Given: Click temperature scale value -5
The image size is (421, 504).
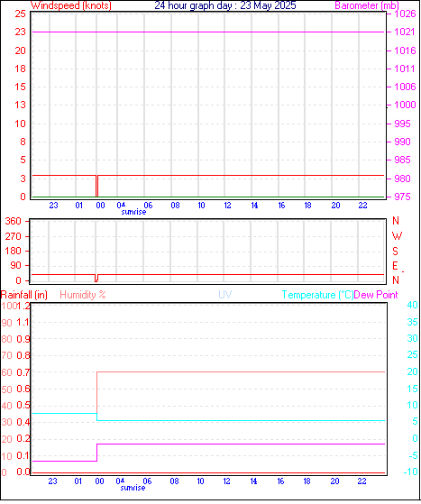Looking at the screenshot, I should click(x=413, y=455).
